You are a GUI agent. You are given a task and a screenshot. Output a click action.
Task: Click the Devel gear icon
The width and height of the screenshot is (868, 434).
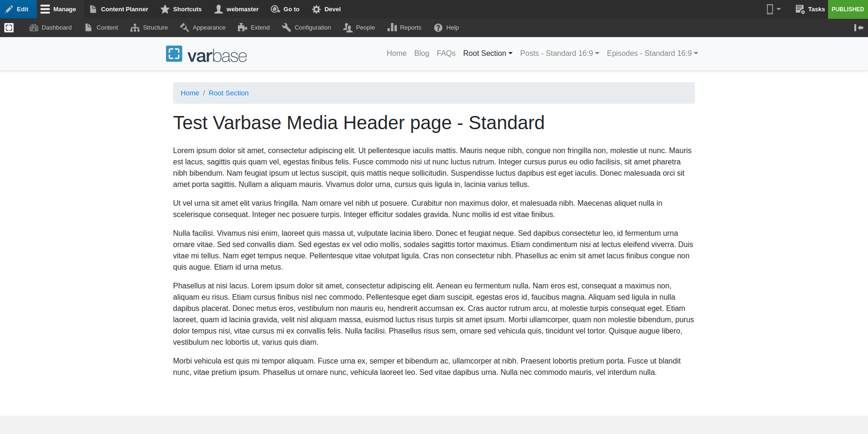[316, 9]
